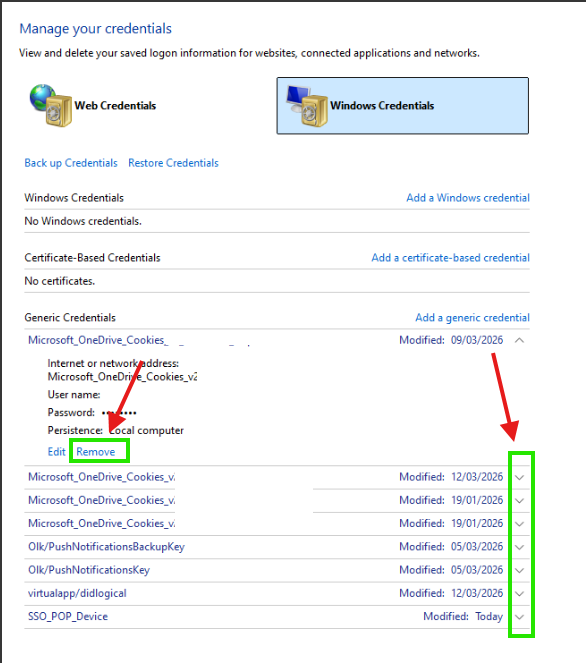Click the SSO_POP_Device entry name
This screenshot has width=586, height=663.
tap(68, 616)
